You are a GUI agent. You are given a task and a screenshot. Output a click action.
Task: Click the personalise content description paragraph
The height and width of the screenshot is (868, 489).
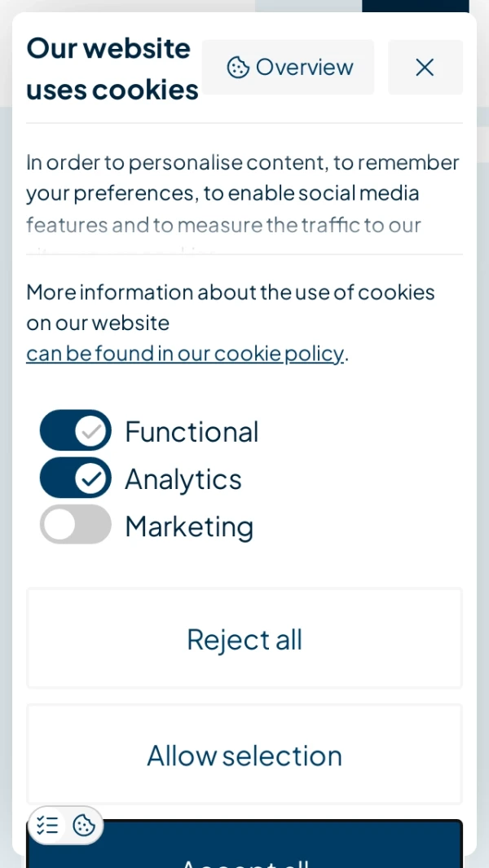click(243, 193)
